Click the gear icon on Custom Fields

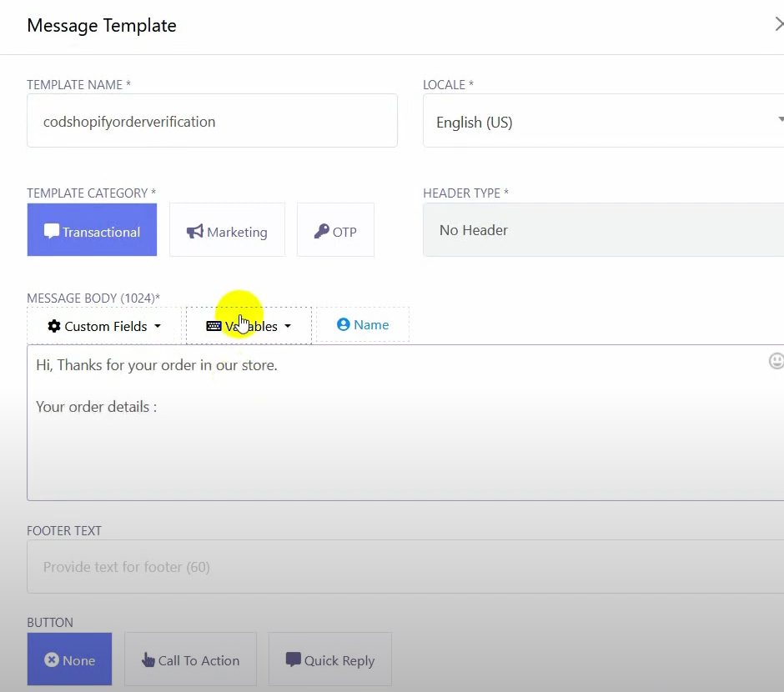pyautogui.click(x=54, y=326)
